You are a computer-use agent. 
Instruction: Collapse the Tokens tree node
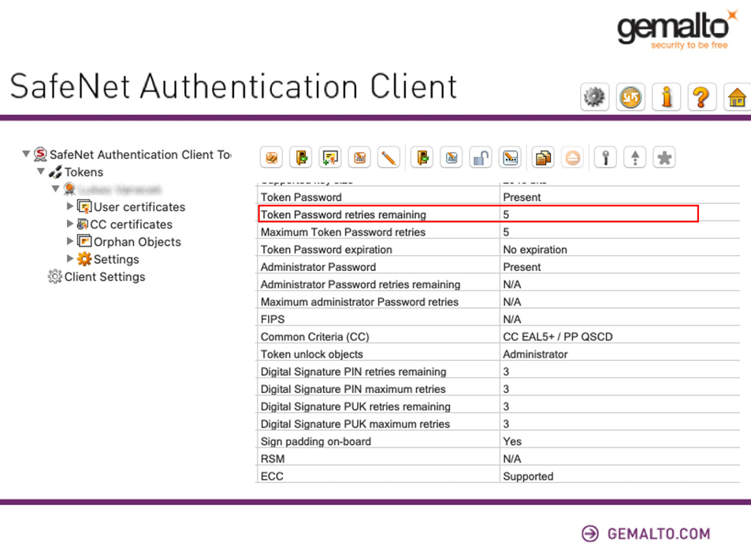tap(41, 171)
